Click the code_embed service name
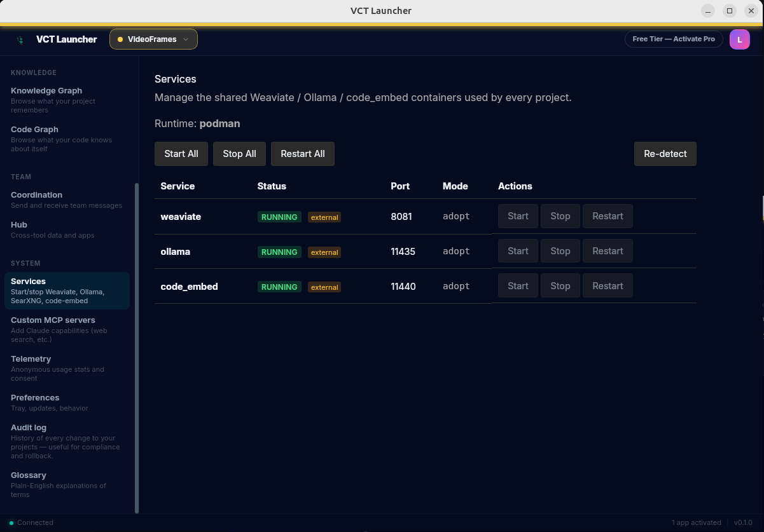The height and width of the screenshot is (532, 764). 189,287
